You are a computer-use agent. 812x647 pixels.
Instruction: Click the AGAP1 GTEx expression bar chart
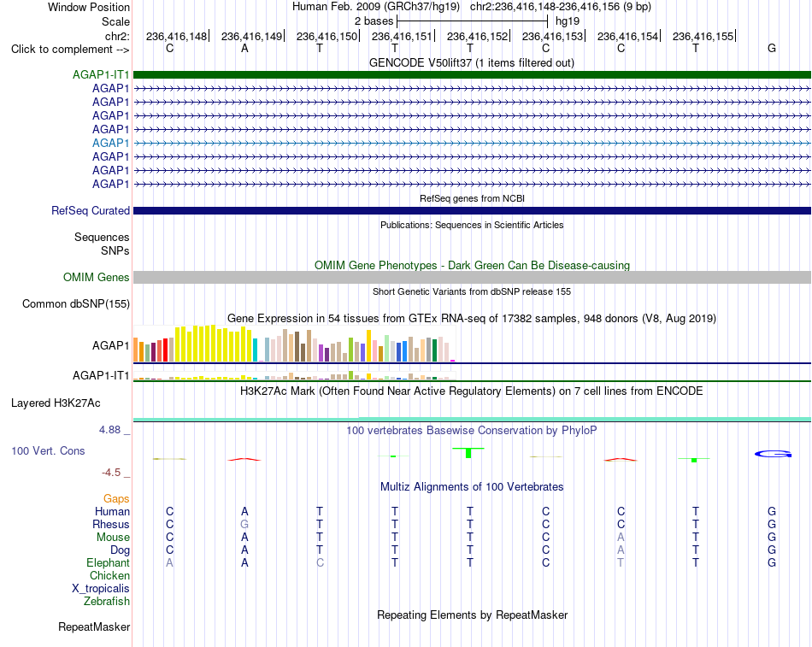pyautogui.click(x=294, y=344)
